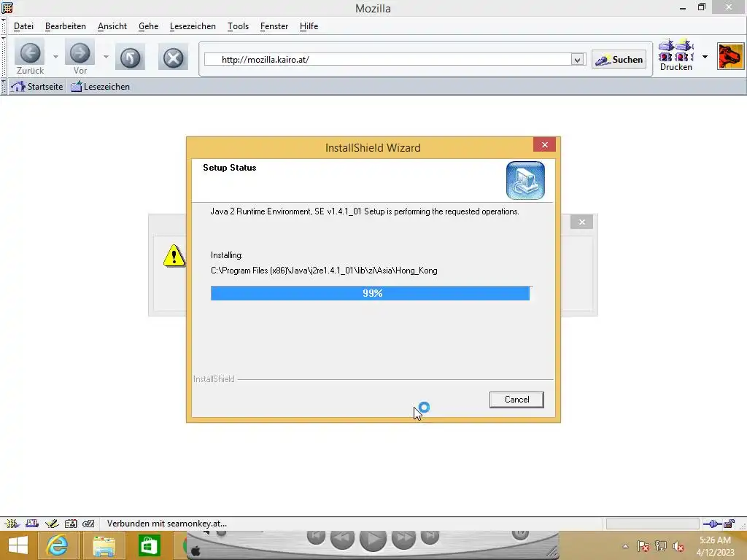This screenshot has width=747, height=560.
Task: Collapse the navigation toolbar grippy
Action: [4, 57]
